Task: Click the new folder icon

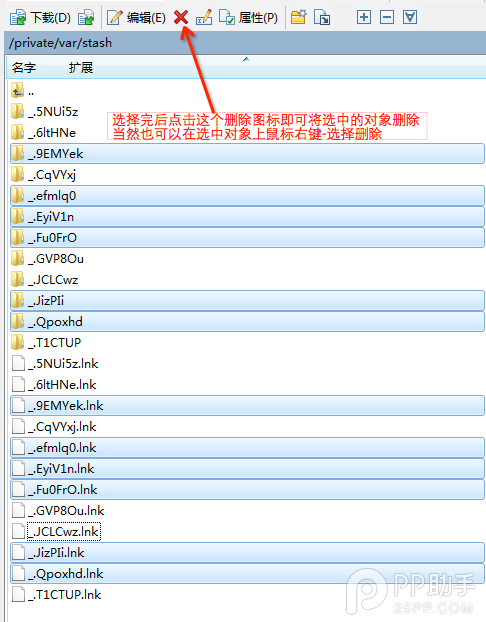Action: (298, 17)
